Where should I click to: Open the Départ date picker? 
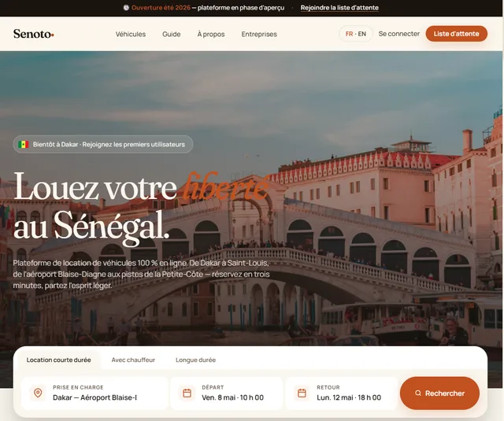227,393
